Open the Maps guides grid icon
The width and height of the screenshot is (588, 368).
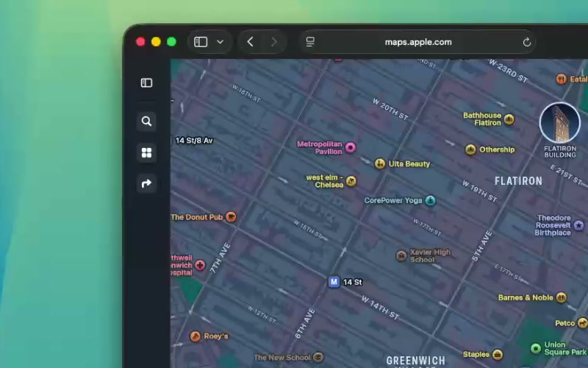pyautogui.click(x=146, y=152)
